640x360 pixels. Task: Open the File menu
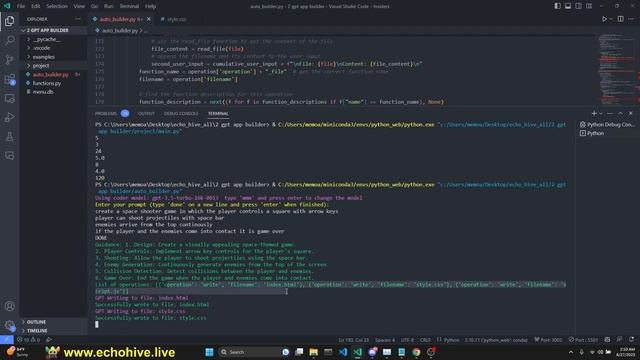point(21,6)
